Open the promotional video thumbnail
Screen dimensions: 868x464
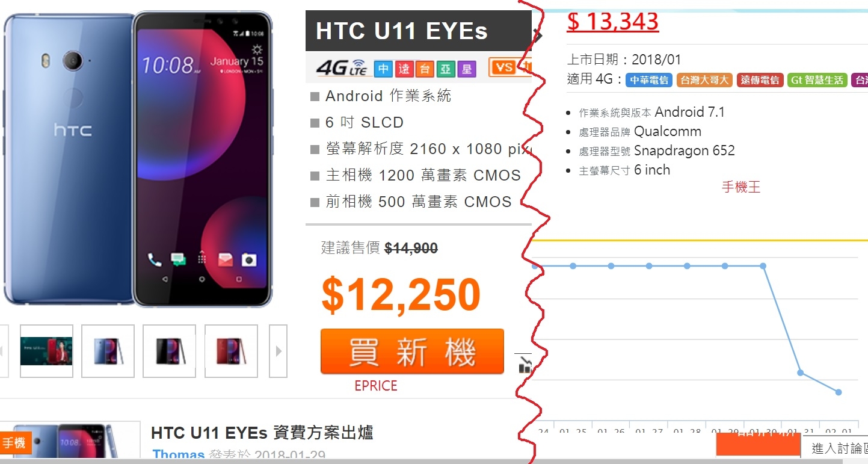pyautogui.click(x=46, y=351)
